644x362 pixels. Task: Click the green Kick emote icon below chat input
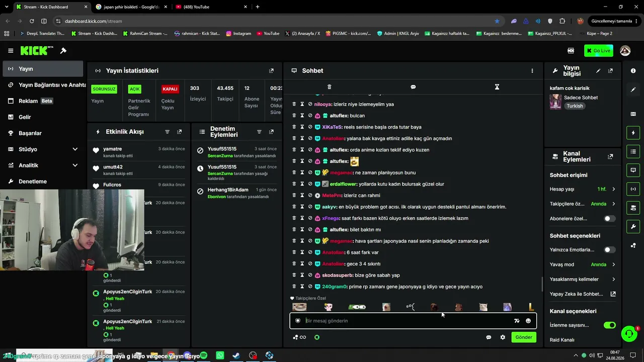tap(317, 337)
